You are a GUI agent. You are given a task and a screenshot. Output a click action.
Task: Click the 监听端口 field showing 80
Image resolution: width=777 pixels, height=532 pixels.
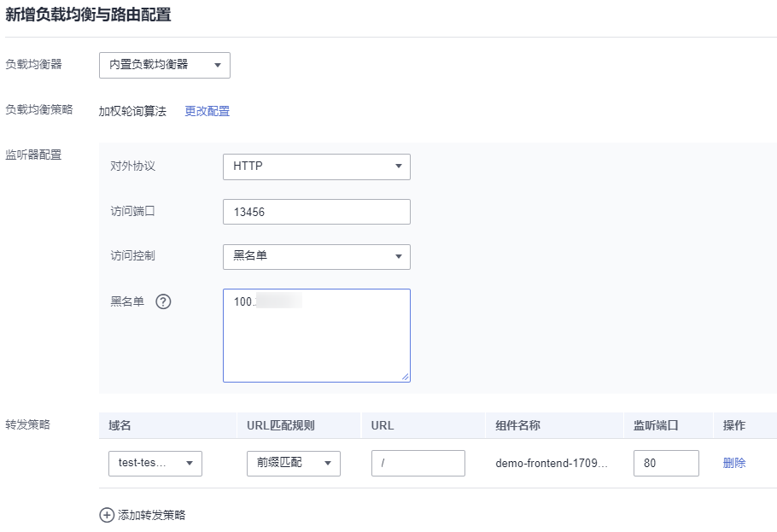point(666,463)
